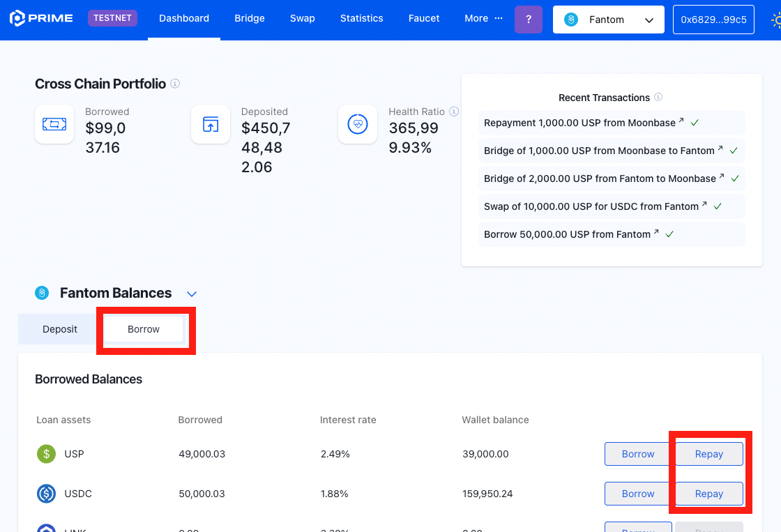Open external link for USDC swap transaction
The width and height of the screenshot is (781, 532).
(704, 204)
